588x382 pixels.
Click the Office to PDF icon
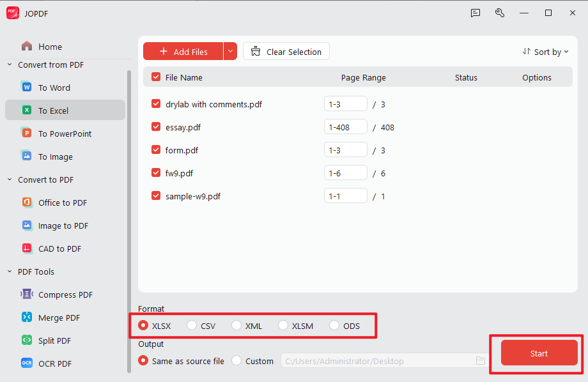[x=27, y=202]
